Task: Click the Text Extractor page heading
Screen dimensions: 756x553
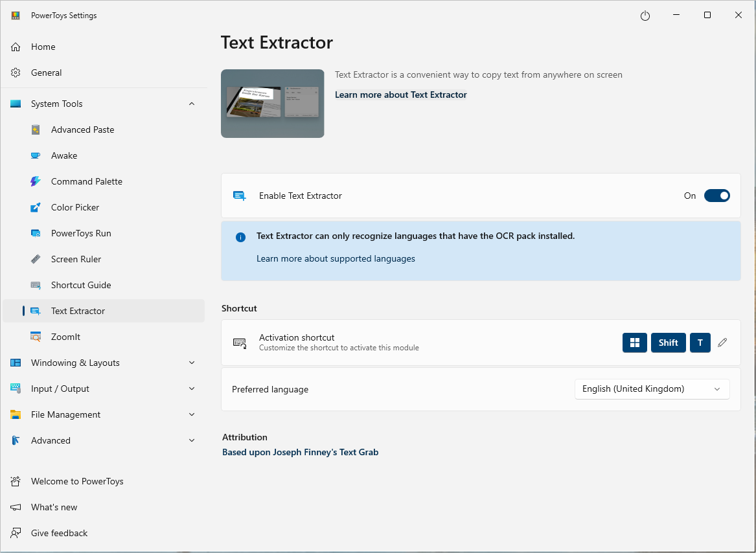Action: 277,43
